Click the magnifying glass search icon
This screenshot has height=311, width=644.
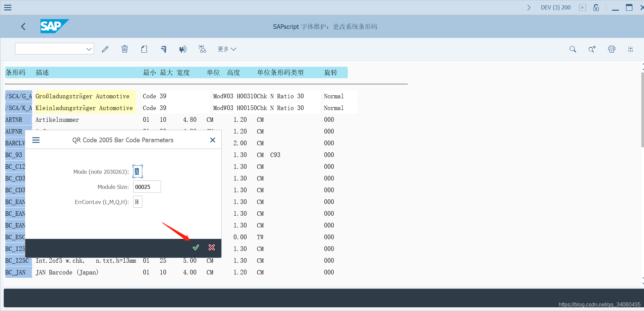(573, 49)
